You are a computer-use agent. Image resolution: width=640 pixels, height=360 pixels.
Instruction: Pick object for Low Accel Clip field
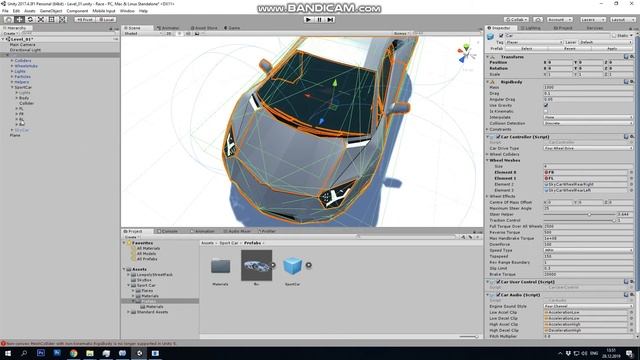point(631,312)
